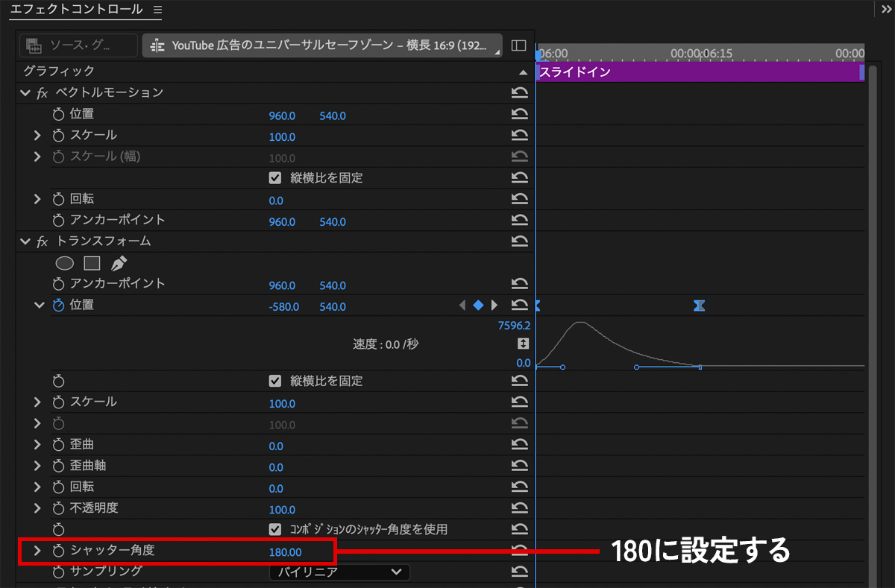Open the エフェクトコントロール panel menu
This screenshot has width=895, height=588.
point(157,10)
